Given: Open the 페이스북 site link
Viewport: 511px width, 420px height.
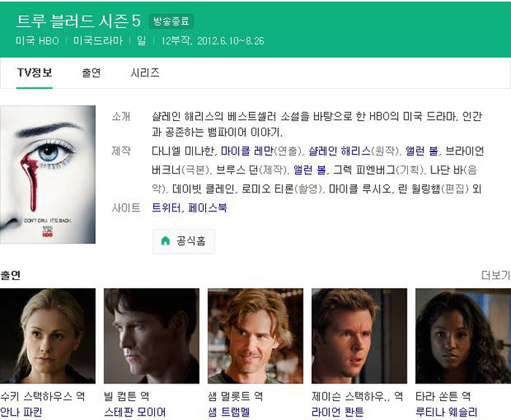Looking at the screenshot, I should click(x=207, y=208).
